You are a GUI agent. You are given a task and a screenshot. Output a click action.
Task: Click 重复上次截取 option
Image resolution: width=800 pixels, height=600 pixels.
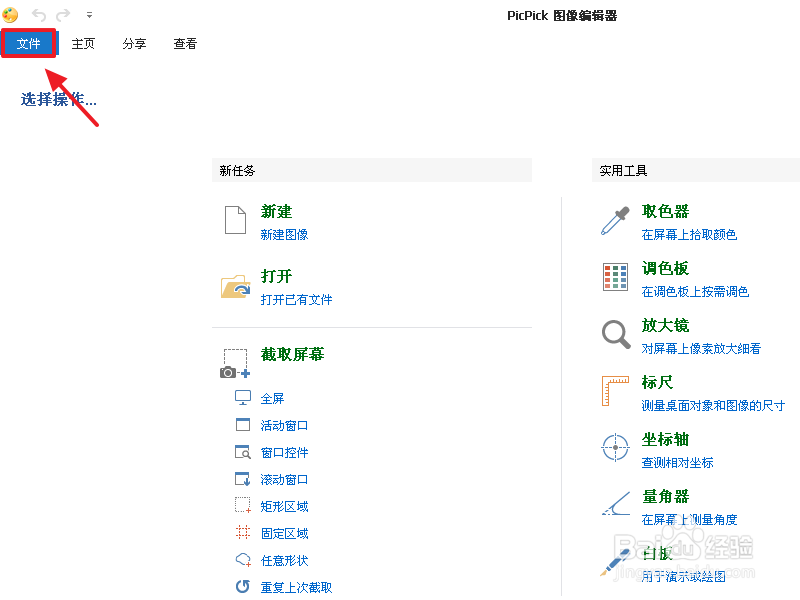(296, 587)
